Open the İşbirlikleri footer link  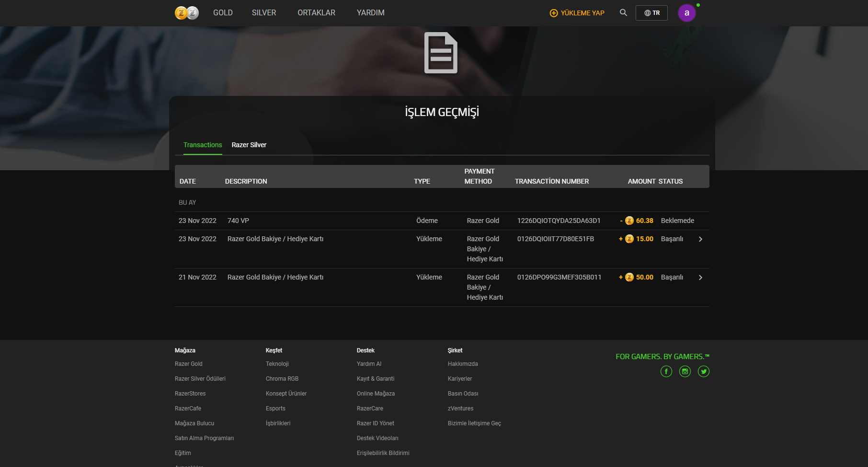click(x=278, y=423)
